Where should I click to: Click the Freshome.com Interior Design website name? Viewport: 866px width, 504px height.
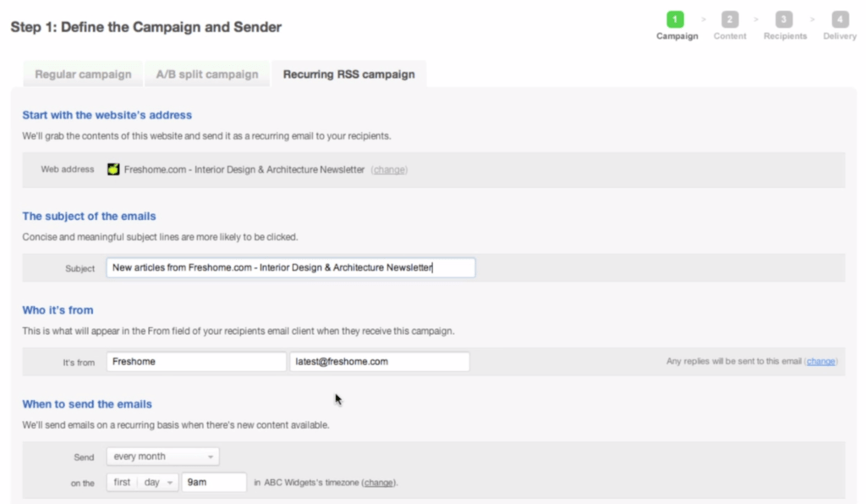[x=244, y=169]
